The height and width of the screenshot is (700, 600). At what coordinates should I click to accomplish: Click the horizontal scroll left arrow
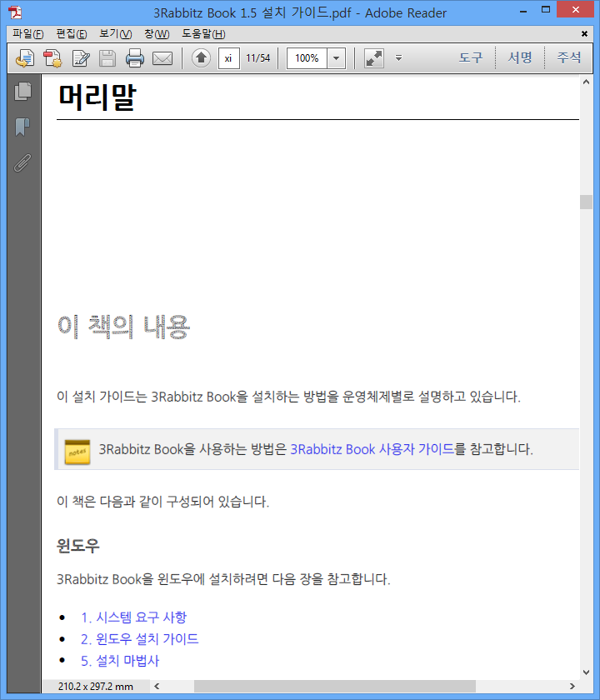coord(157,686)
